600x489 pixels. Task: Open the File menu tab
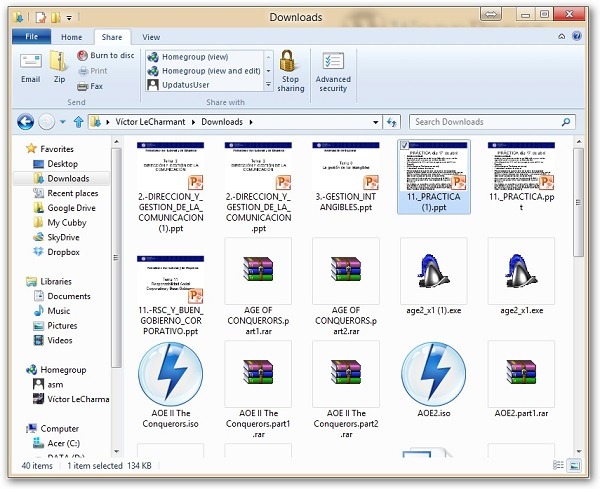[31, 37]
